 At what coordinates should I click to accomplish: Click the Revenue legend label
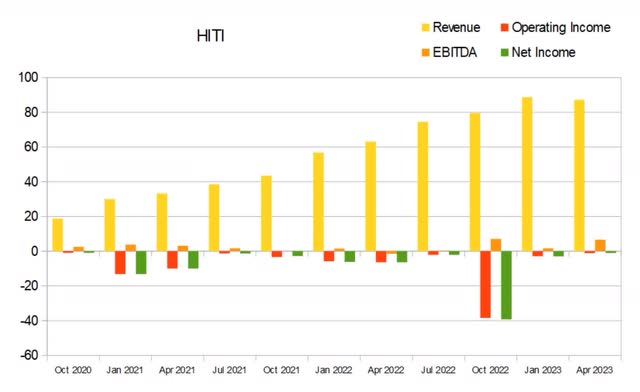point(456,27)
